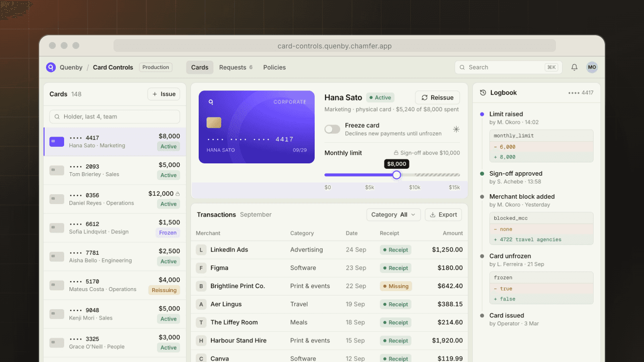Open the Requests tab

coord(236,68)
